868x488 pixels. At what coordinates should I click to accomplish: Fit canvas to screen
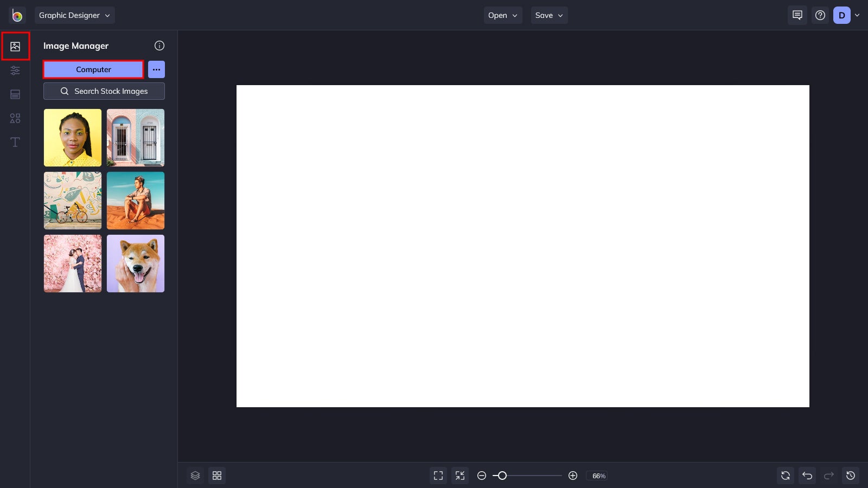[438, 476]
